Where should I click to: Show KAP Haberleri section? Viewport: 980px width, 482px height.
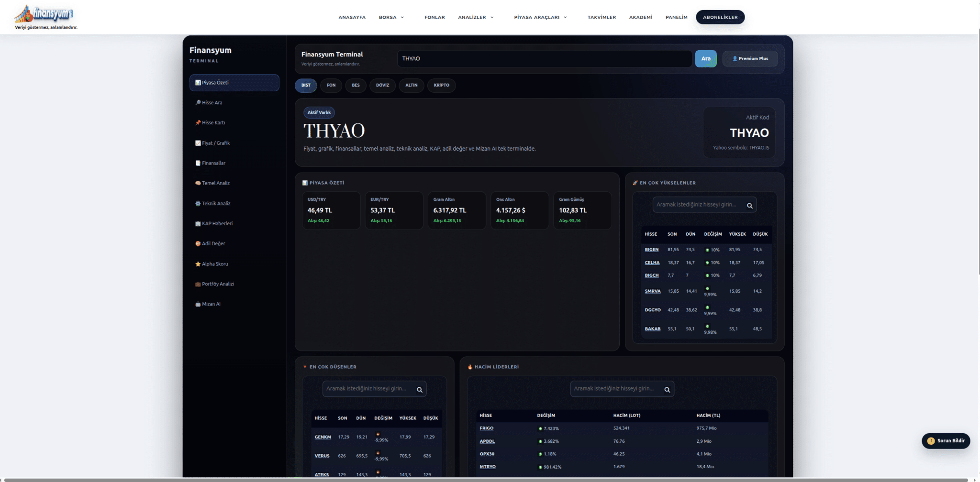(x=234, y=223)
